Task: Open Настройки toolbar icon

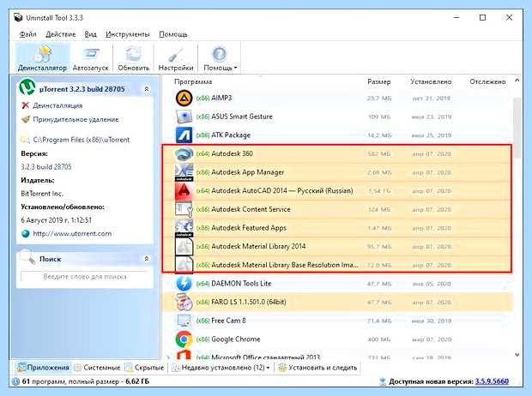Action: tap(176, 57)
